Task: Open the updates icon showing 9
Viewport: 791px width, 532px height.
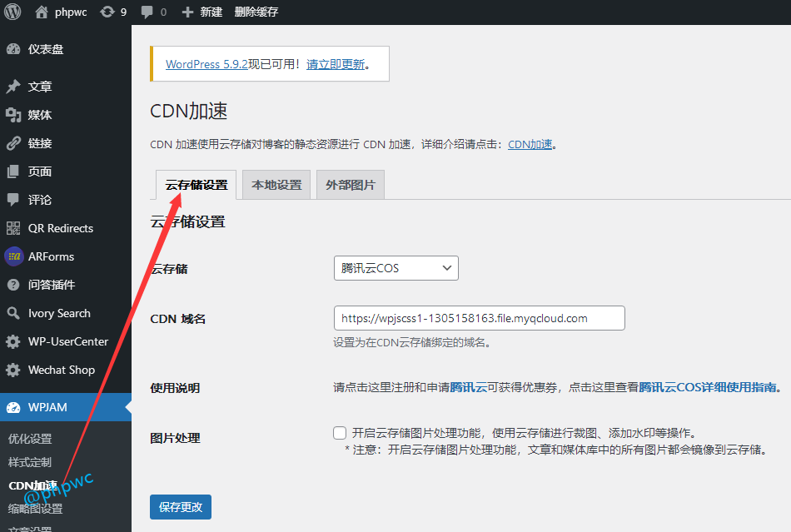Action: click(x=107, y=12)
